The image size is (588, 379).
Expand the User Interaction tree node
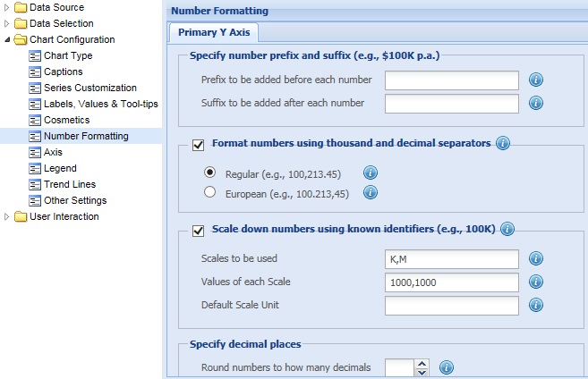[8, 216]
